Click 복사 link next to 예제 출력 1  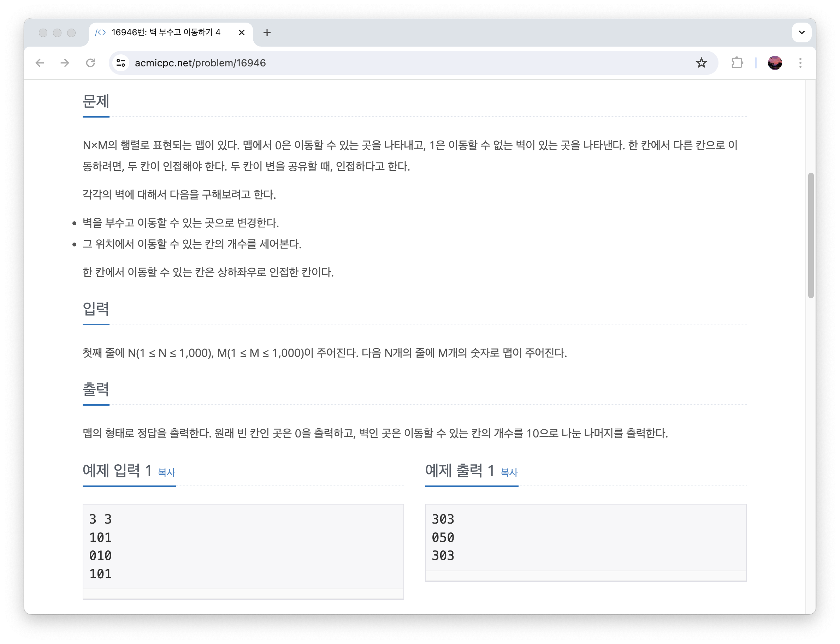(x=509, y=472)
